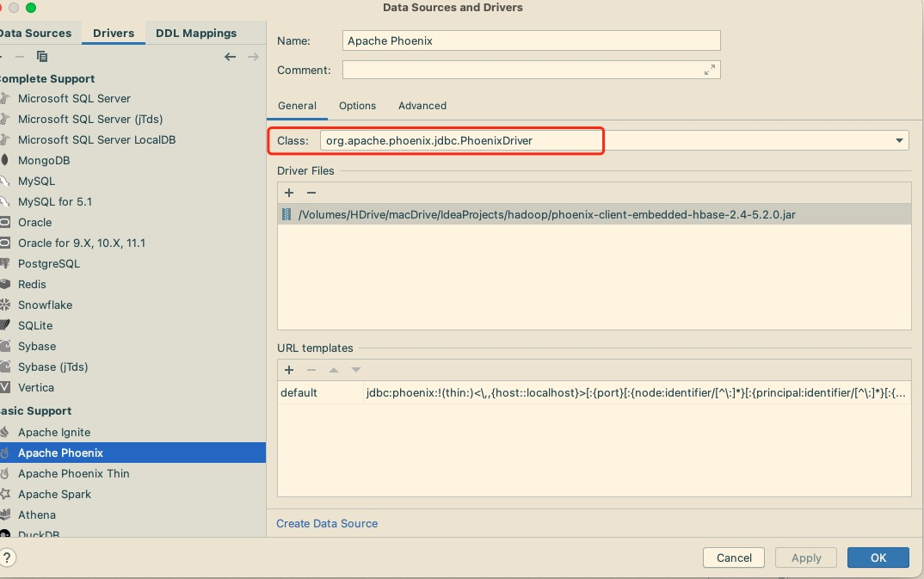Click the Create Data Source link
Screen dimensions: 924x579
[x=327, y=523]
